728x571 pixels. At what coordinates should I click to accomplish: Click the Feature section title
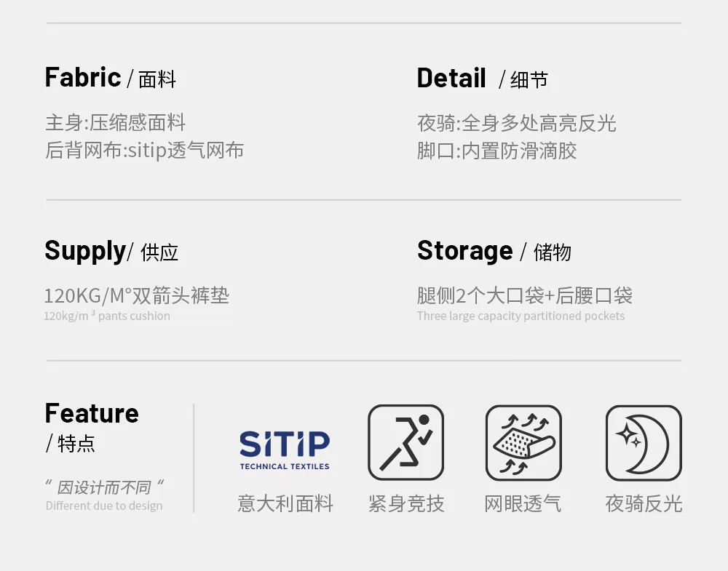(91, 414)
